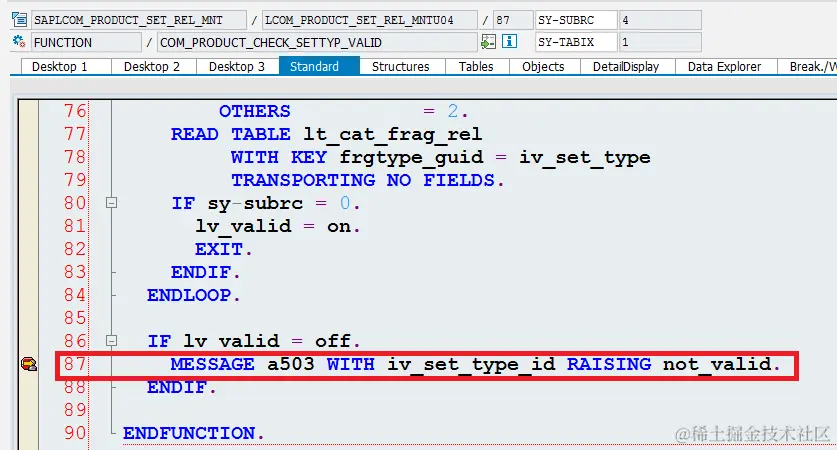Image resolution: width=837 pixels, height=450 pixels.
Task: Click the LCOM_PRODUCT_SET_REL_MNTU04 include field
Action: point(370,20)
